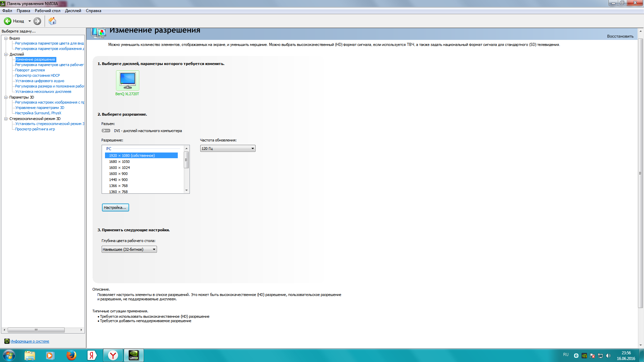Open Firefox from the taskbar
Screen dimensions: 644x362
(71, 355)
